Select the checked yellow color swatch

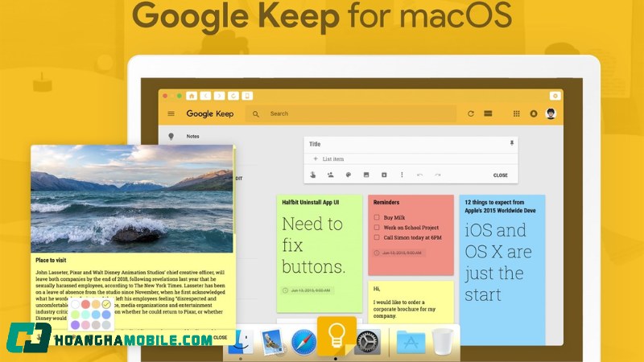[x=106, y=304]
